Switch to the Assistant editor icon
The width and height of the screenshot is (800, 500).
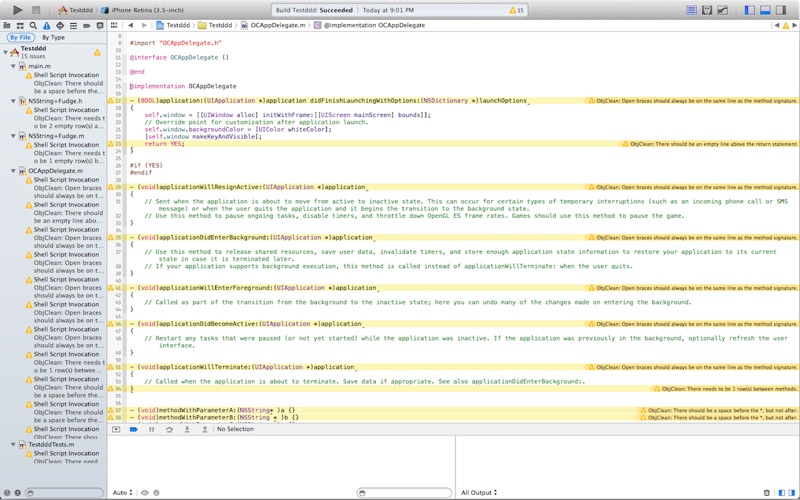(x=707, y=10)
